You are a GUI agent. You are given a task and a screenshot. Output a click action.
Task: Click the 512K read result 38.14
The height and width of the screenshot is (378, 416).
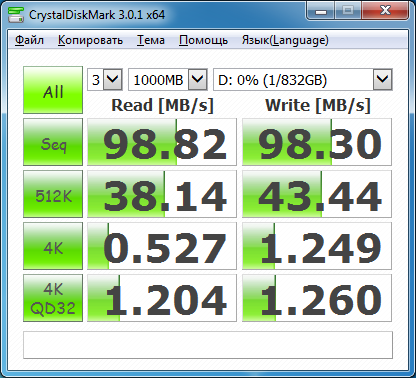(x=162, y=194)
